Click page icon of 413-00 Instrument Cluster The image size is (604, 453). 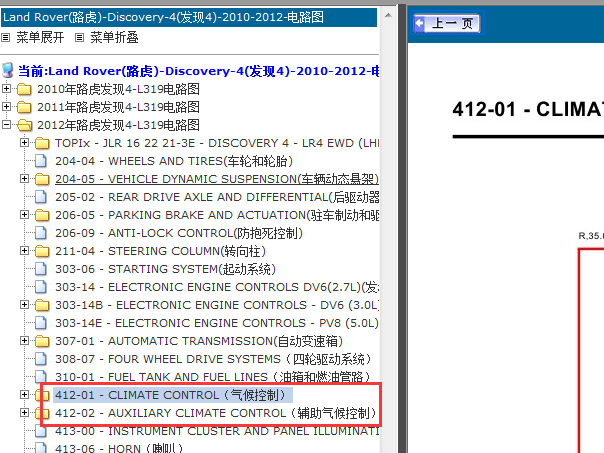[40, 431]
